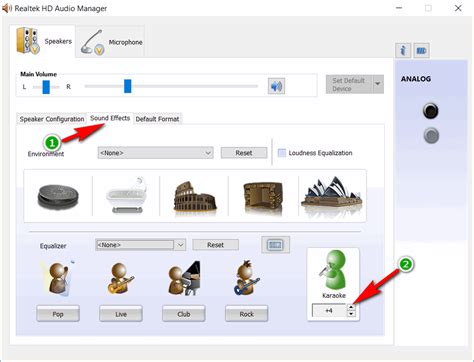Expand the Set Default Device arrow
This screenshot has height=362, width=474.
coord(378,84)
